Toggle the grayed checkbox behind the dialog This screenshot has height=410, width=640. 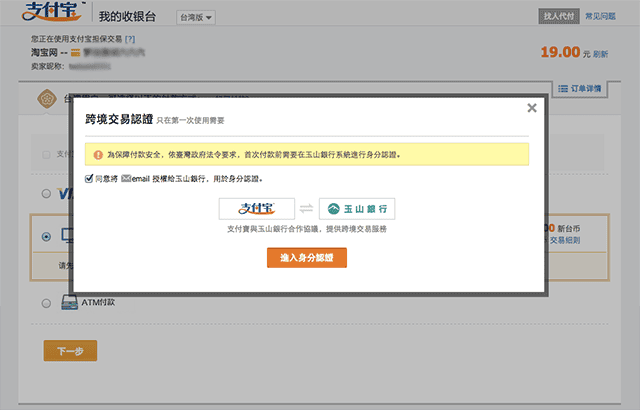point(46,155)
